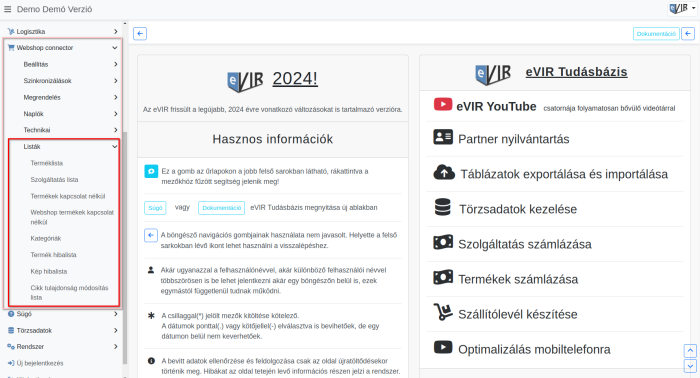The image size is (700, 378).
Task: Click money icon beside Szolgáltatás számlázása
Action: point(443,242)
